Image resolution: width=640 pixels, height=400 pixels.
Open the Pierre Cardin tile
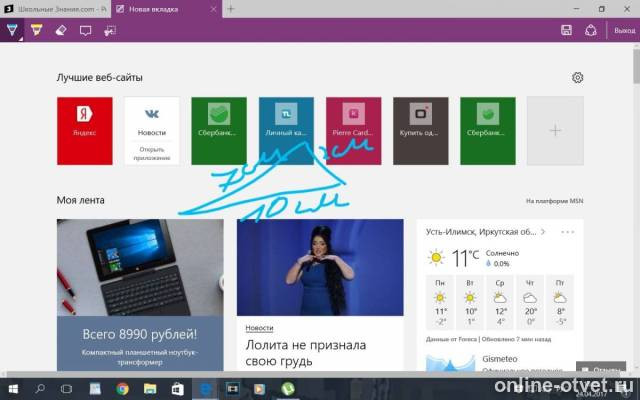tap(353, 131)
